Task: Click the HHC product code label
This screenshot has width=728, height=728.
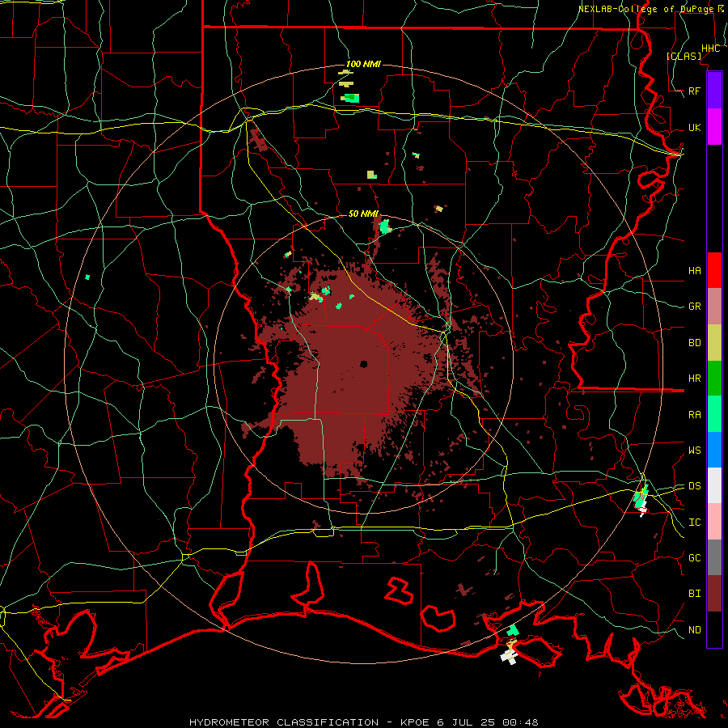Action: tap(710, 49)
